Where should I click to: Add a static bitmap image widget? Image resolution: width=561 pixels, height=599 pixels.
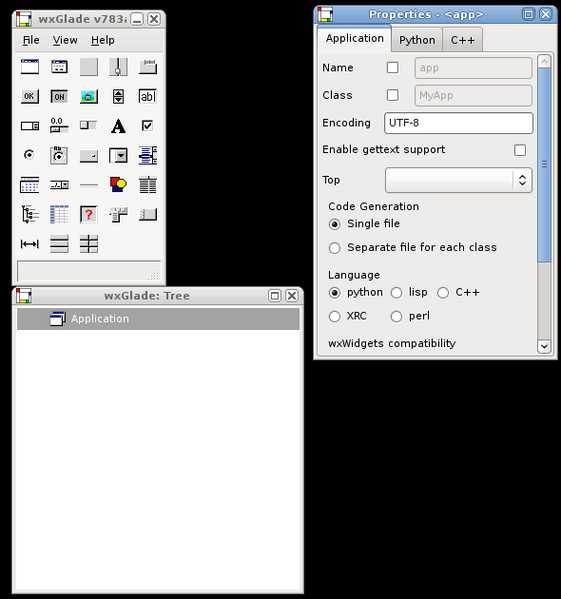coord(89,96)
